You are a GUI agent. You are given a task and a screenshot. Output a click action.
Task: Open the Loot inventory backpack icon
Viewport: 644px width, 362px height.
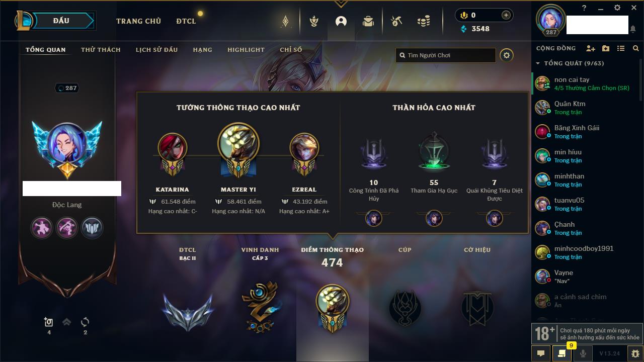[368, 21]
